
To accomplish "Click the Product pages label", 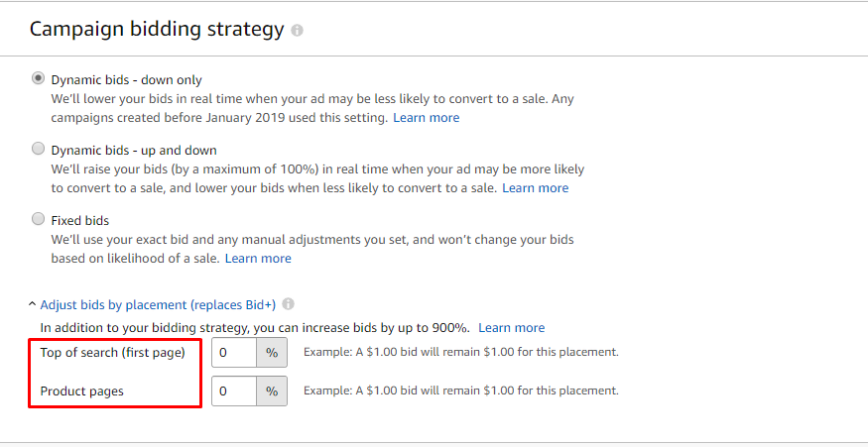I will coord(82,391).
